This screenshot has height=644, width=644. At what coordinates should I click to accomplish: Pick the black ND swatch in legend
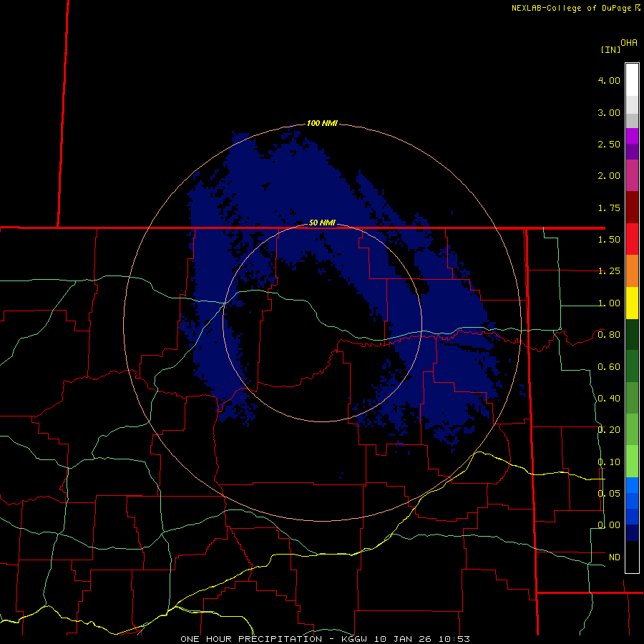(x=632, y=557)
